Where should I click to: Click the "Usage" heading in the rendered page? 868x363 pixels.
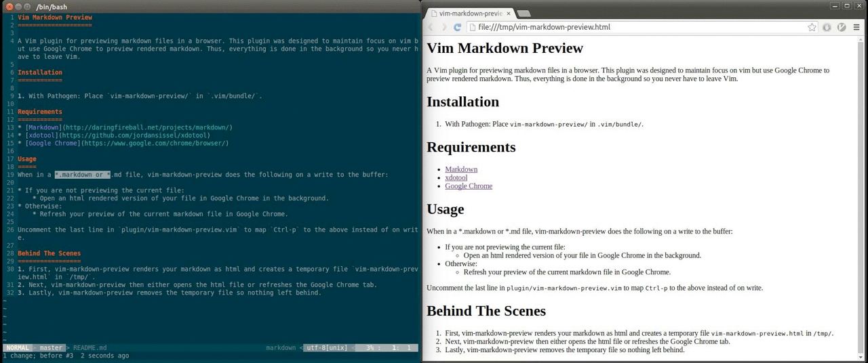tap(445, 209)
